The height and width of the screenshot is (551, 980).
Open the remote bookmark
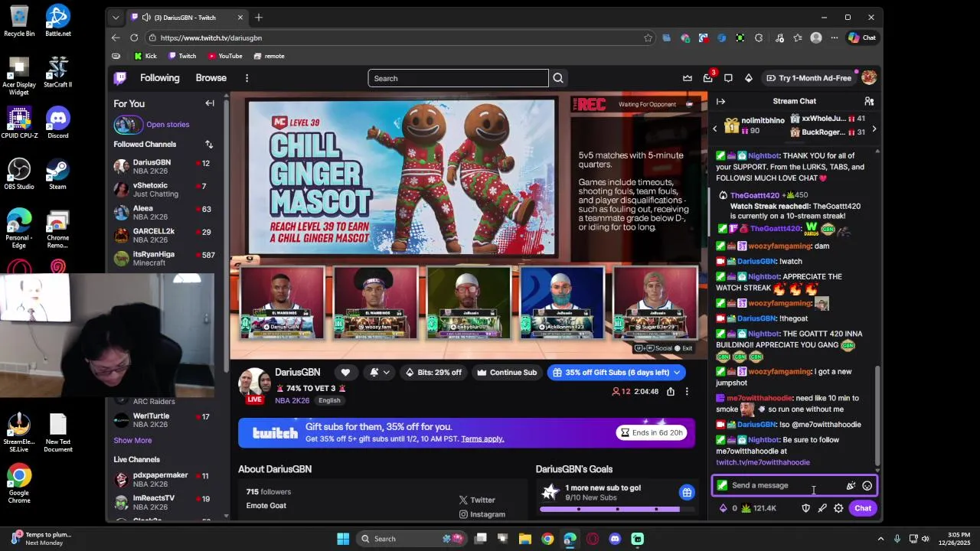[x=269, y=56]
